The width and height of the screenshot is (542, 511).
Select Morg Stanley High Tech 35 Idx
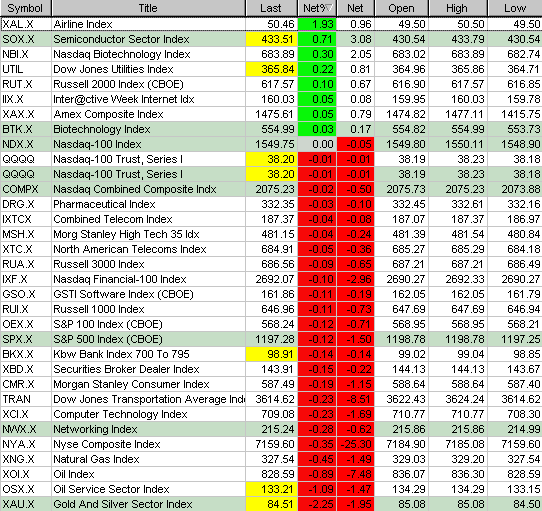127,234
